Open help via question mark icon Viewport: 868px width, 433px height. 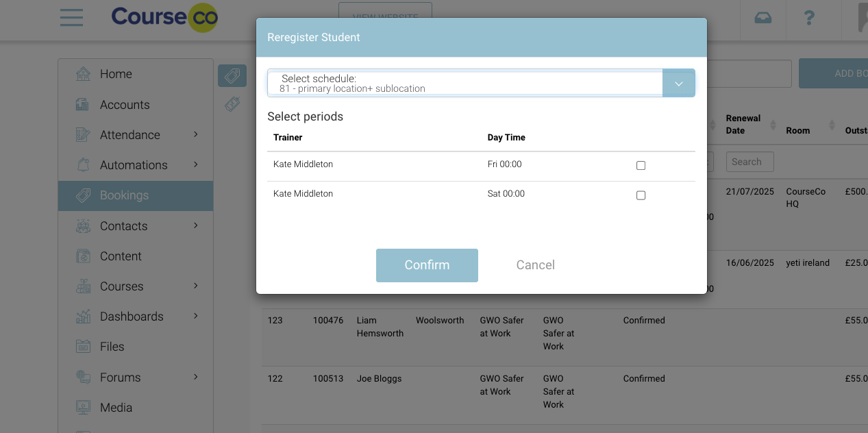809,18
